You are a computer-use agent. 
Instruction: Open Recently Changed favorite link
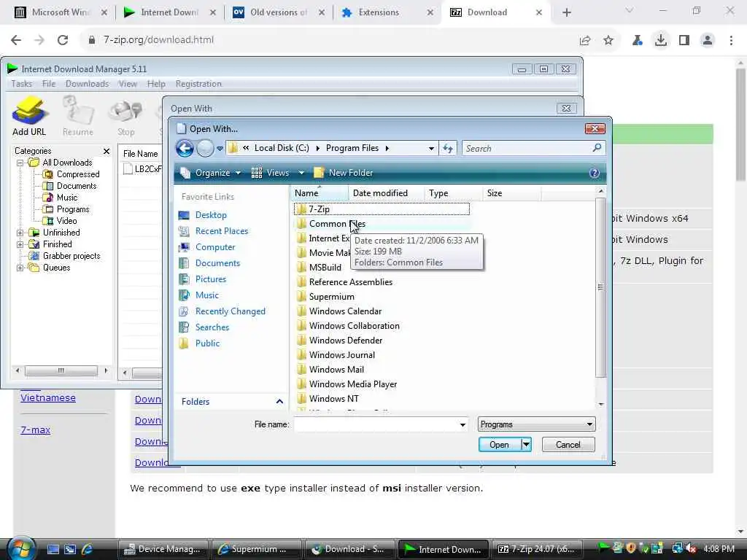coord(230,311)
